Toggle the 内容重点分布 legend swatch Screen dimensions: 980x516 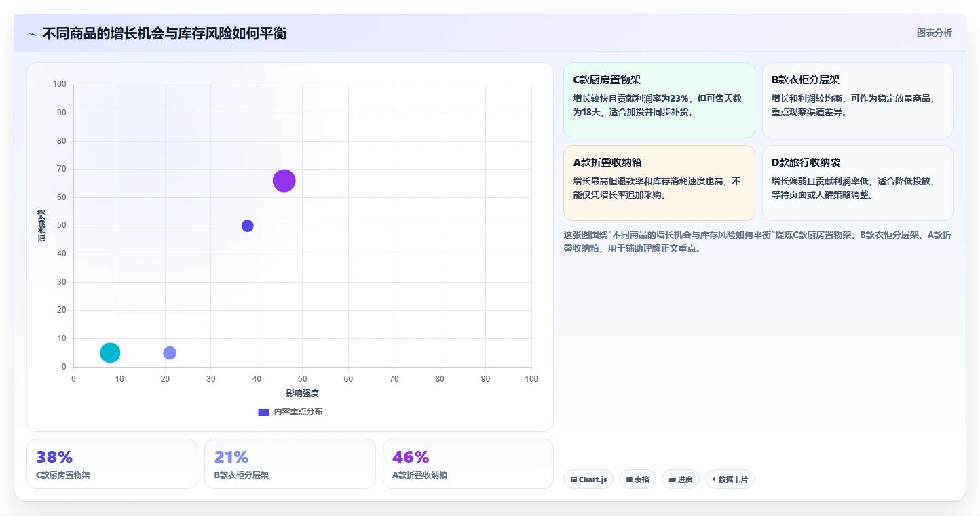pos(263,412)
